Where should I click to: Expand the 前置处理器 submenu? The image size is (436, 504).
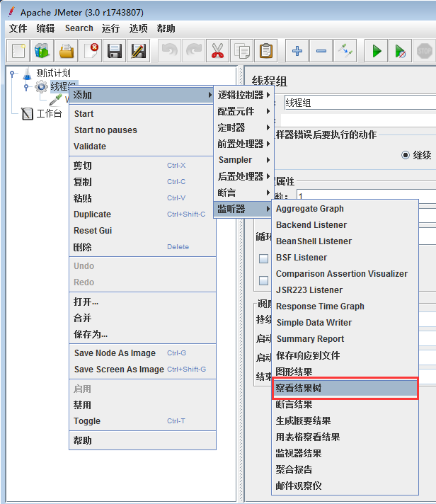coord(243,144)
